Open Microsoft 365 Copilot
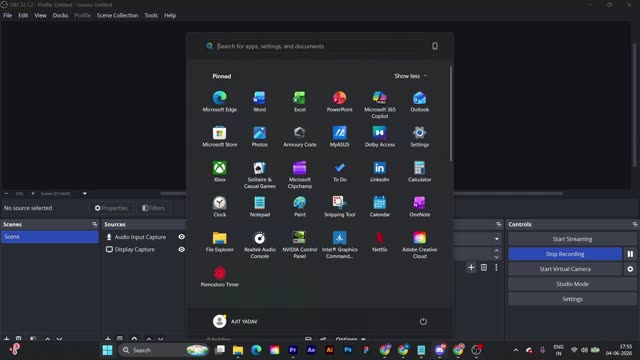This screenshot has width=640, height=360. pyautogui.click(x=380, y=104)
